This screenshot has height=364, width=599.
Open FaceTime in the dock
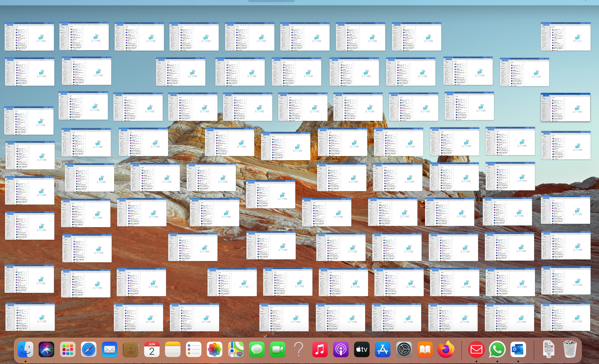(x=278, y=349)
